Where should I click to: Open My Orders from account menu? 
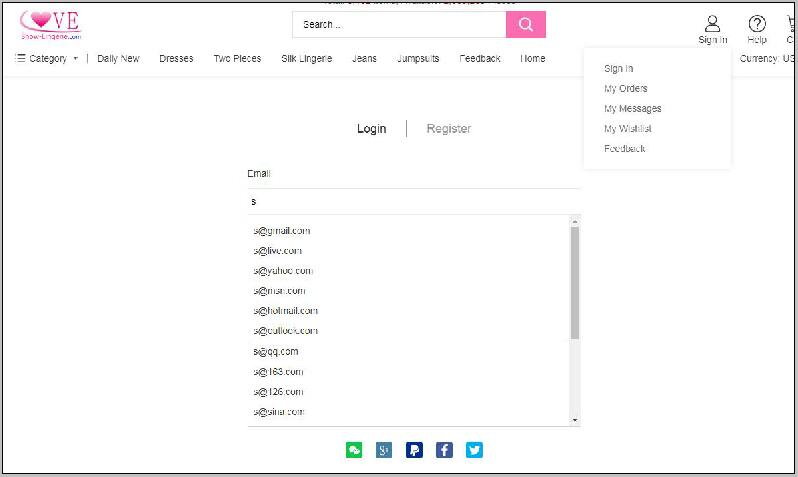tap(625, 89)
